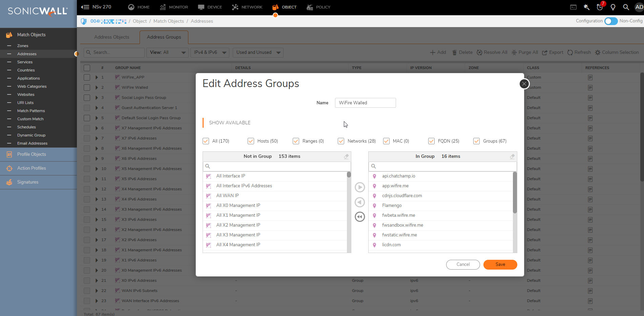Image resolution: width=644 pixels, height=316 pixels.
Task: Open references icon for WAN IPv6 Subnets row
Action: click(590, 291)
